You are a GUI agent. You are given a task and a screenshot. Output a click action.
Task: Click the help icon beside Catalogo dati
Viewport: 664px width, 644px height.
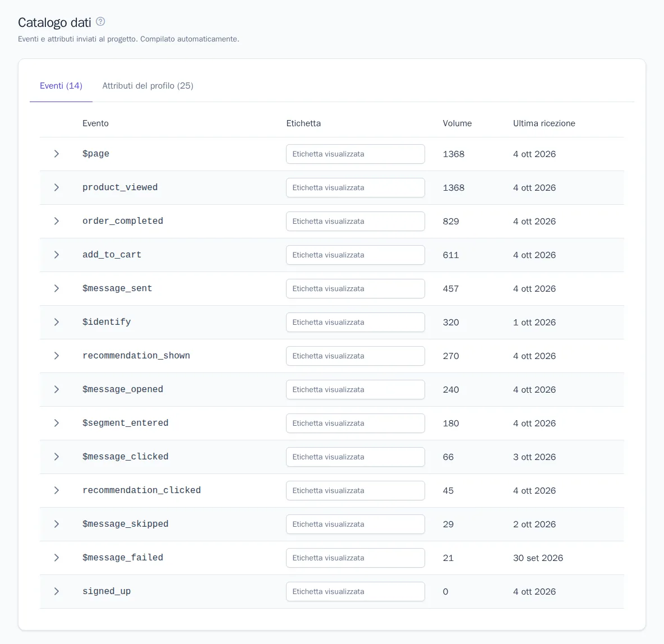pos(100,22)
